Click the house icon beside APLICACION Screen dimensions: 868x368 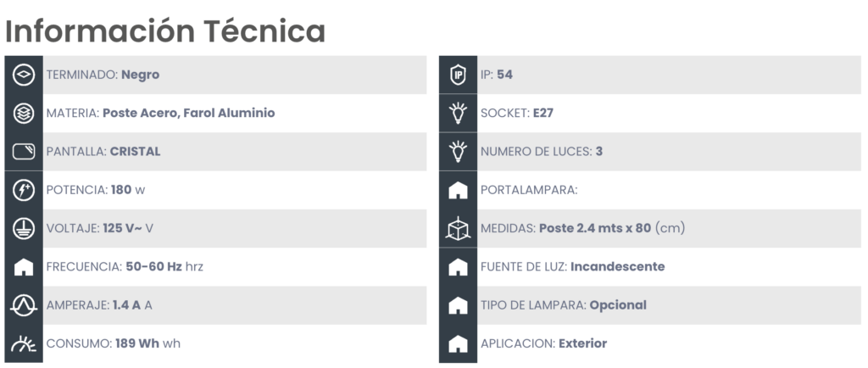pyautogui.click(x=458, y=343)
